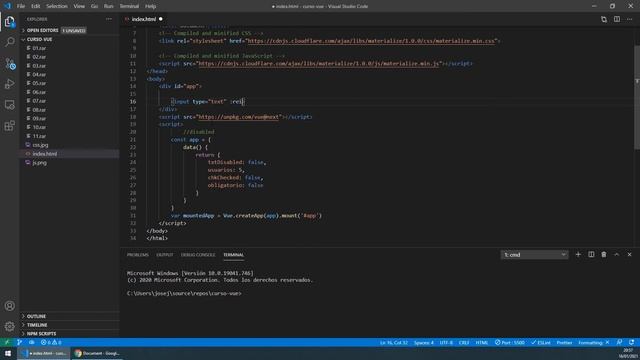Select index.html in the file explorer
Image resolution: width=640 pixels, height=360 pixels.
44,154
